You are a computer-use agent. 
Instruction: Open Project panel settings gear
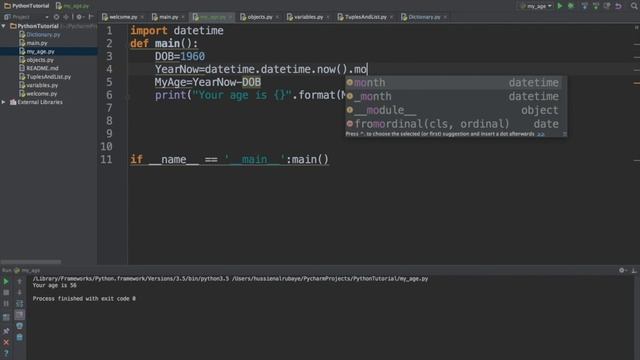79,17
